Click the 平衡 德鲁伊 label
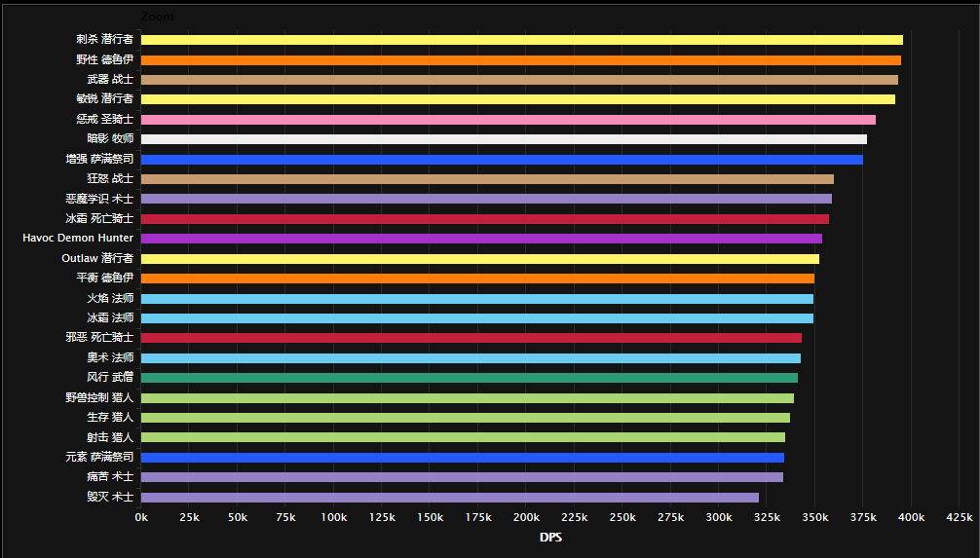980x558 pixels. point(105,278)
